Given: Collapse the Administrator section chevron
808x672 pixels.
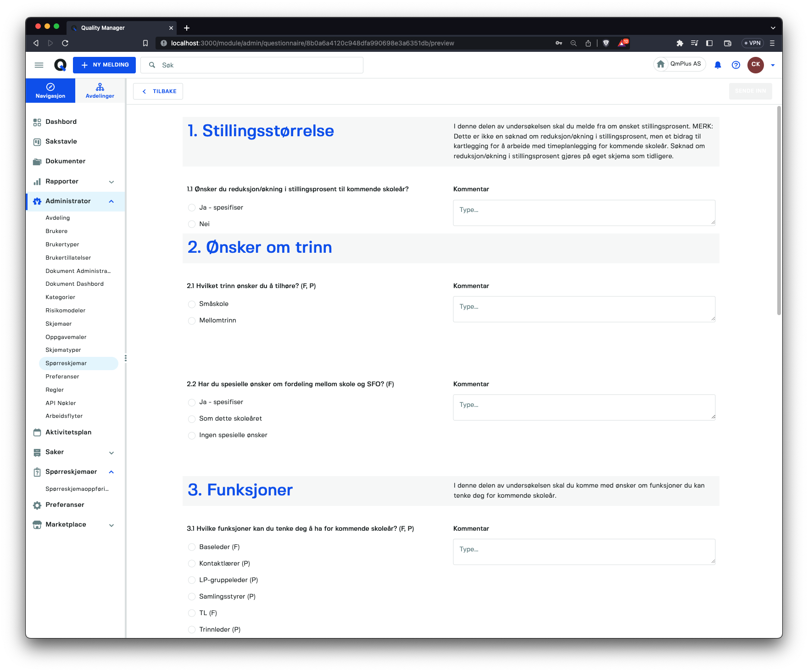Looking at the screenshot, I should click(111, 202).
